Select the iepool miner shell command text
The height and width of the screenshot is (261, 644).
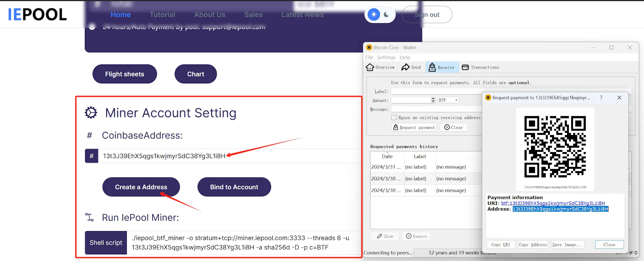click(x=240, y=243)
